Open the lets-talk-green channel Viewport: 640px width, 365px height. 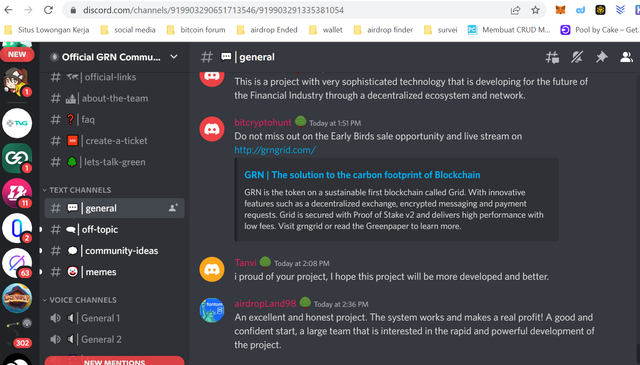click(114, 162)
